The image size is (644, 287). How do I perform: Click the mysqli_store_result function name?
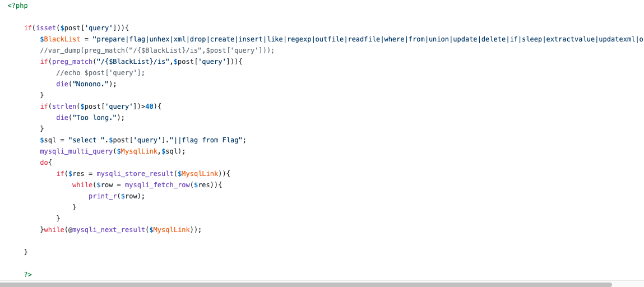pos(135,173)
